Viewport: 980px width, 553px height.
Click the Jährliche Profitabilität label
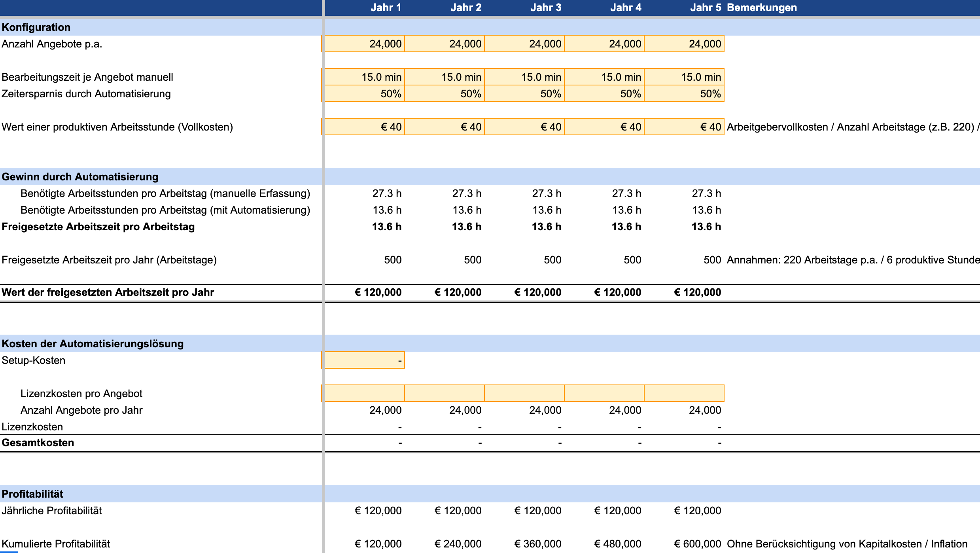(x=51, y=511)
